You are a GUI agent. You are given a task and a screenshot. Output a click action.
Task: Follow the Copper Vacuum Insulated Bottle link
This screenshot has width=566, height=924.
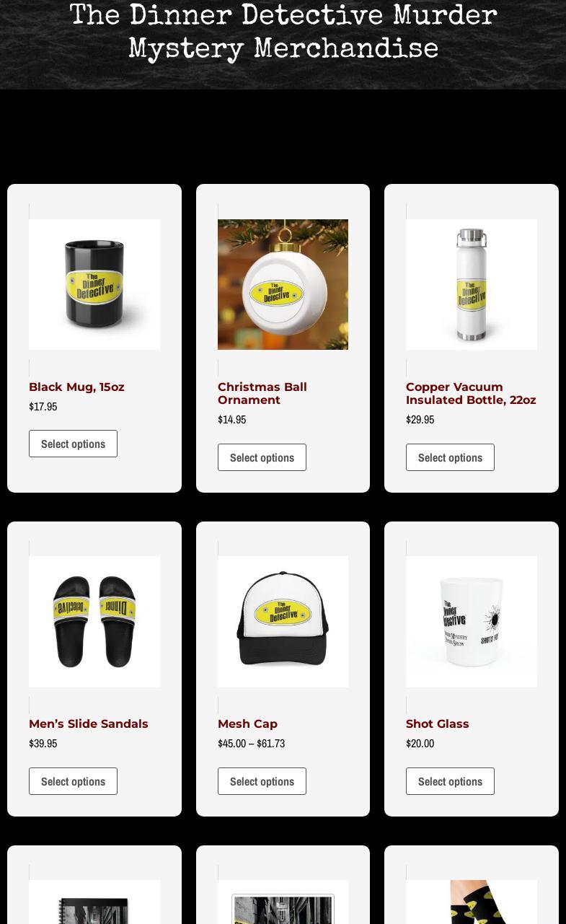point(471,394)
